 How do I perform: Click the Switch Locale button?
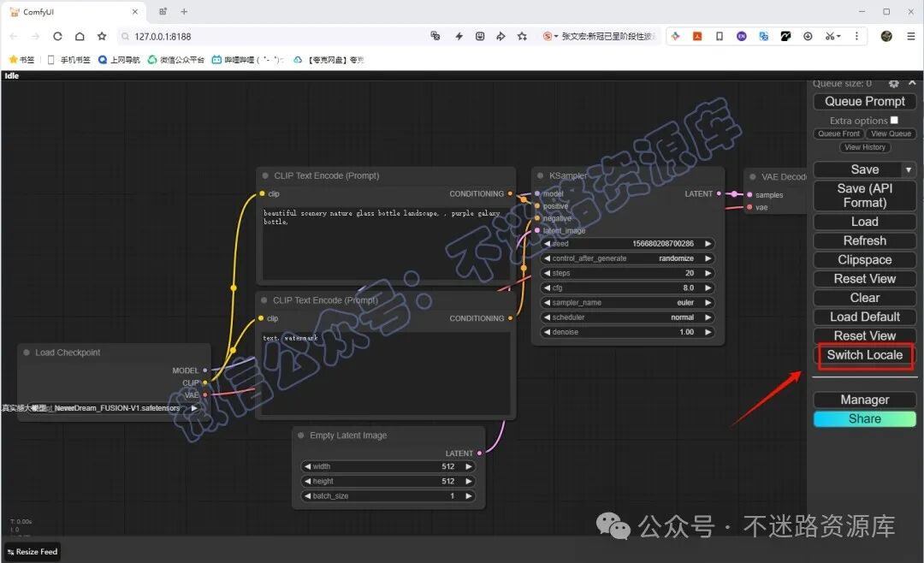pos(864,355)
